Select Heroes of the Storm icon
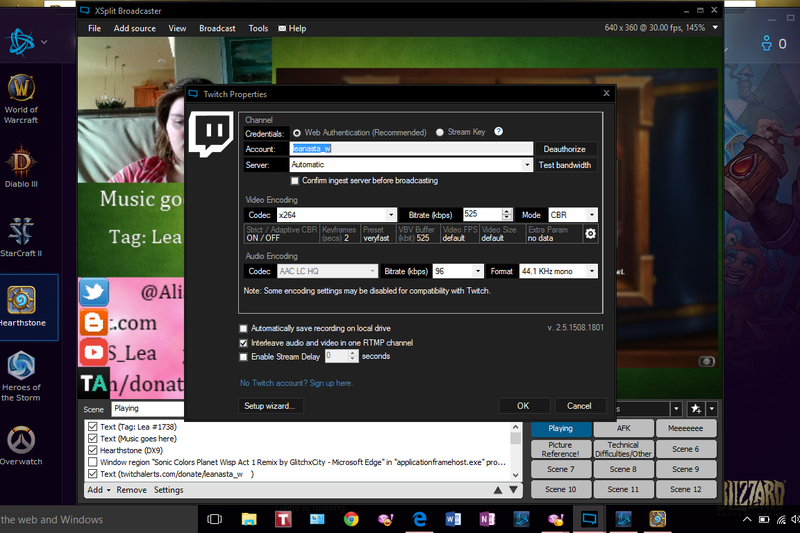 (x=21, y=365)
